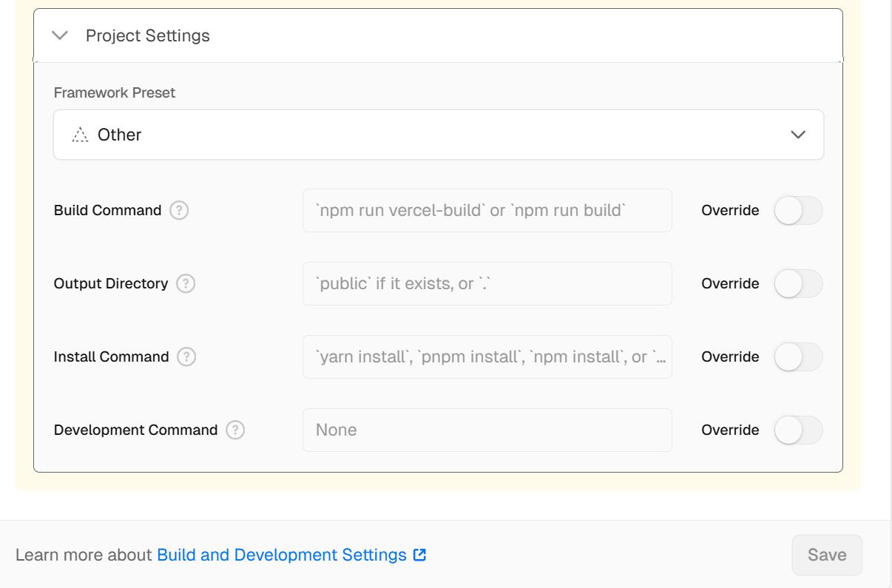Open the Build and Development Settings link
The width and height of the screenshot is (892, 588).
pyautogui.click(x=282, y=555)
